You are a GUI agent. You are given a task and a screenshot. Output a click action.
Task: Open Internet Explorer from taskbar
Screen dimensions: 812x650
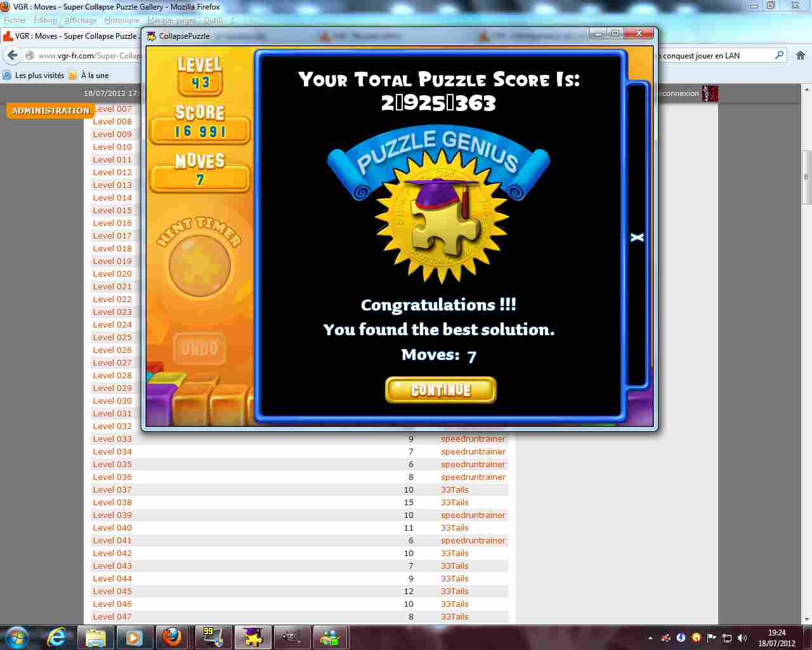tap(57, 637)
